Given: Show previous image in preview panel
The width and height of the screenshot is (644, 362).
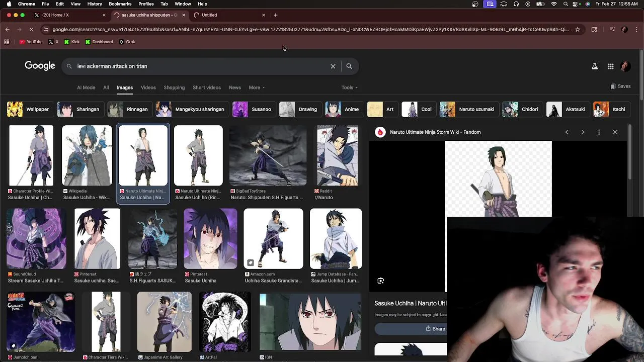Looking at the screenshot, I should click(x=567, y=132).
